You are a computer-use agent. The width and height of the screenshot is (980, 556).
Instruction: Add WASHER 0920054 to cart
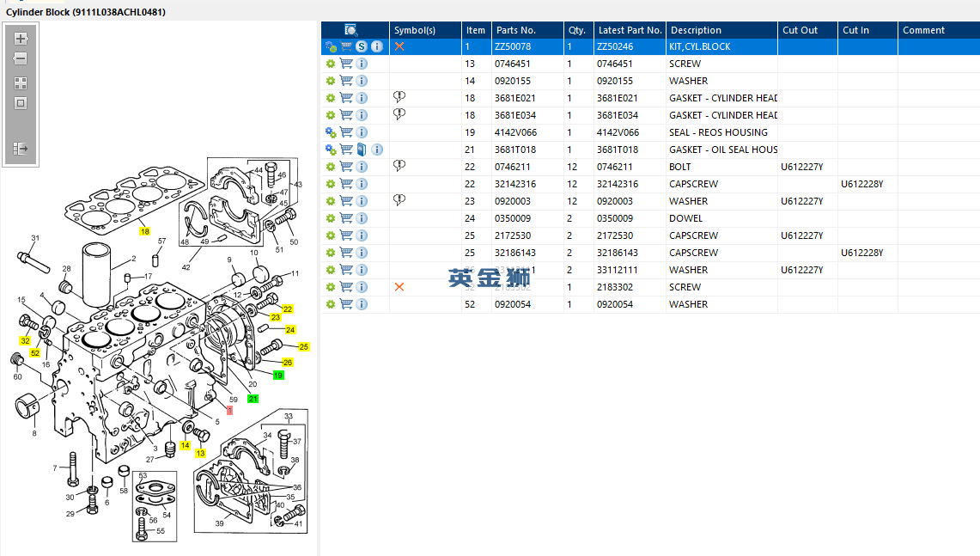click(346, 304)
